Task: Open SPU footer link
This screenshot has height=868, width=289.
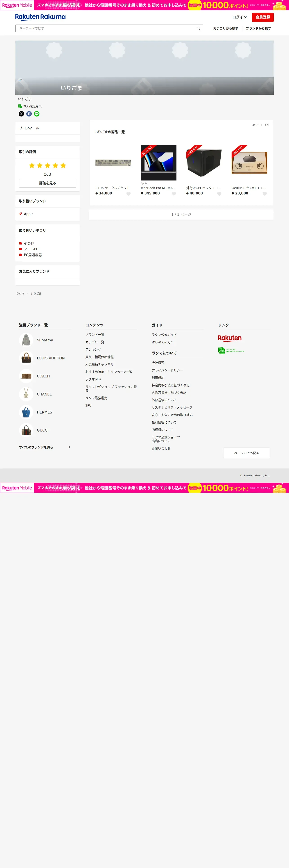Action: pos(88,405)
